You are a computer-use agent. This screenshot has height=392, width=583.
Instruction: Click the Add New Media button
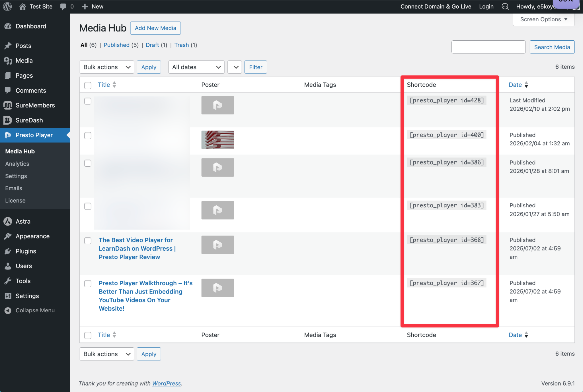pos(155,28)
